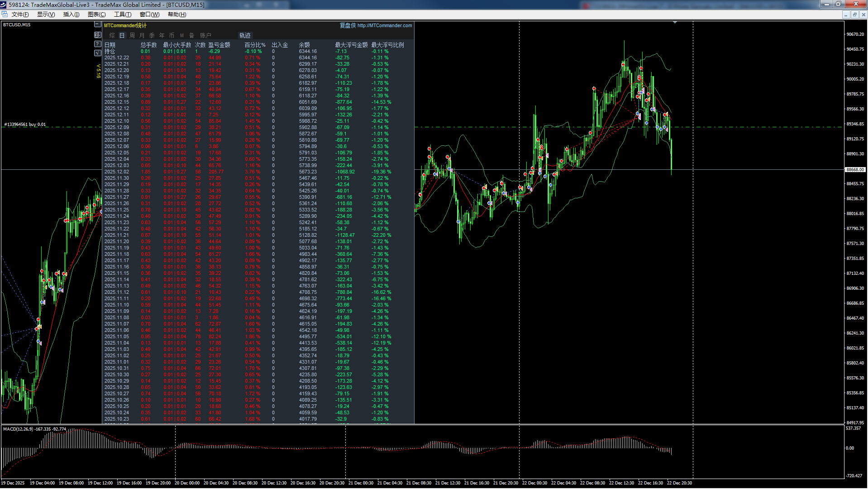Minimize the inner BTCUSD chart window

pyautogui.click(x=845, y=14)
